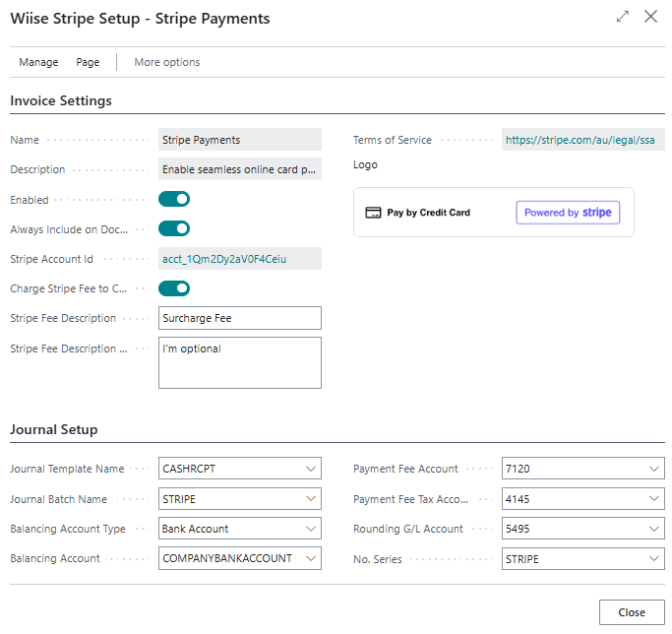Toggle Always Include on Documents switch

tap(174, 228)
